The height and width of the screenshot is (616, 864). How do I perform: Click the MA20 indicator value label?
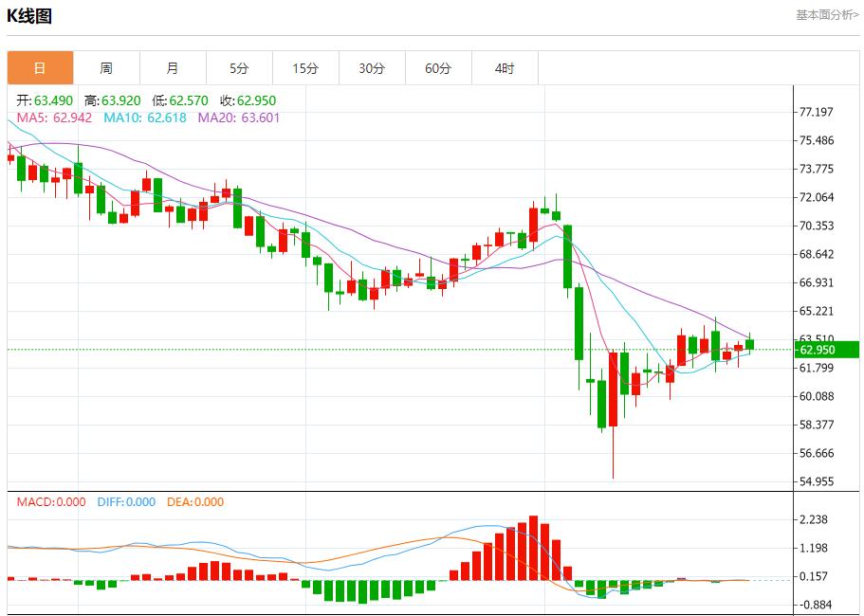point(239,118)
